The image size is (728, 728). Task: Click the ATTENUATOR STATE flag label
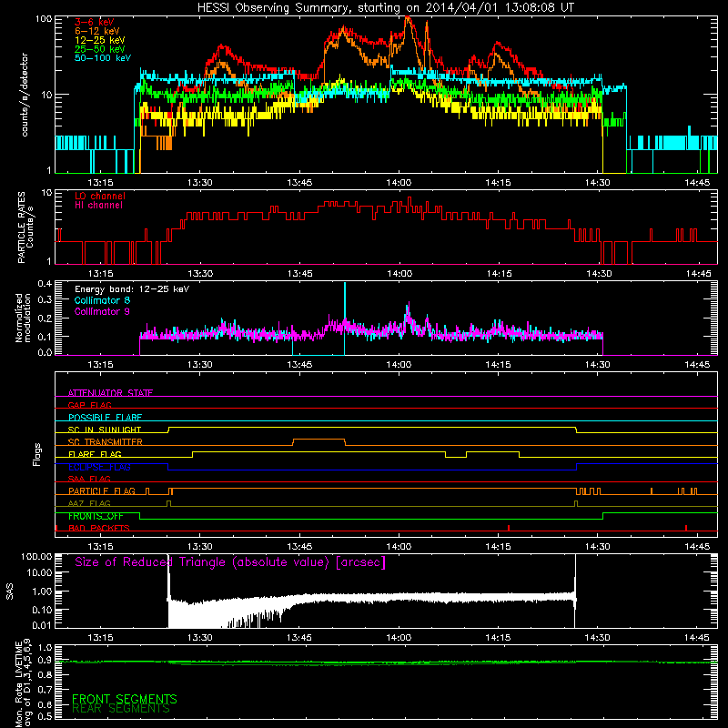(110, 393)
